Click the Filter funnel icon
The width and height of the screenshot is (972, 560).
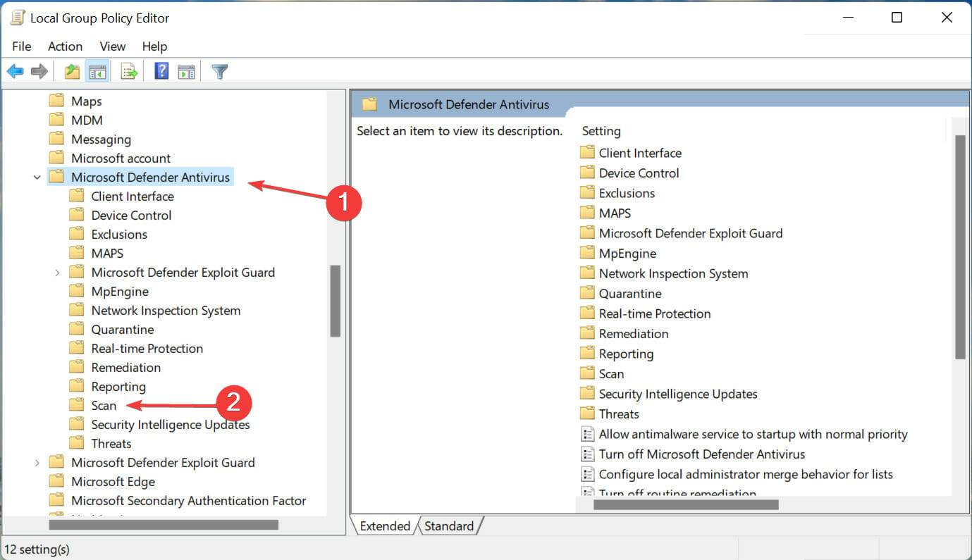220,71
